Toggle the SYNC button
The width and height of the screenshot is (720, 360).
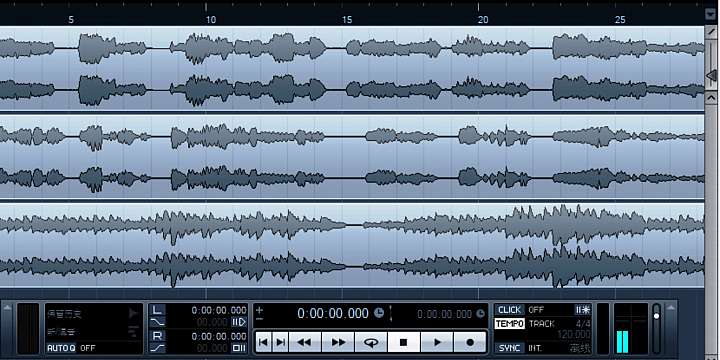pos(510,348)
